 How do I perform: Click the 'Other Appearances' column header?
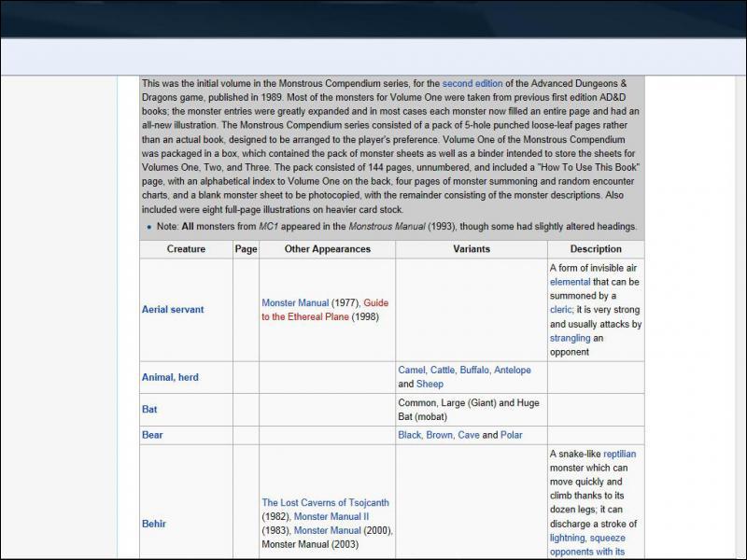point(328,249)
